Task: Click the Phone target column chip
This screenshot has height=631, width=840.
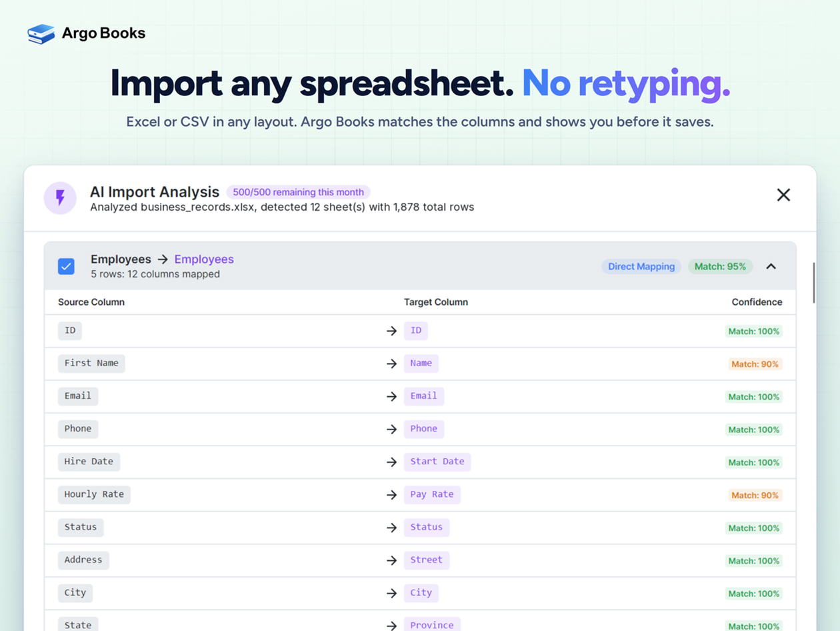Action: [424, 429]
